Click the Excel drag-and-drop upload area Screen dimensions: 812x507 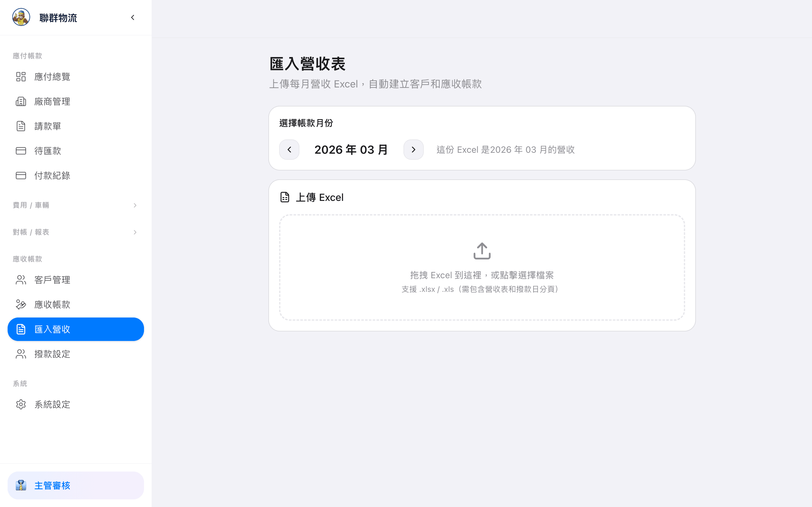click(x=481, y=266)
